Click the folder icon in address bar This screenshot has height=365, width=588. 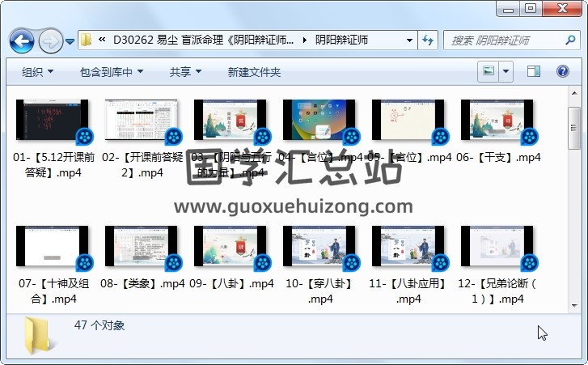(x=87, y=40)
